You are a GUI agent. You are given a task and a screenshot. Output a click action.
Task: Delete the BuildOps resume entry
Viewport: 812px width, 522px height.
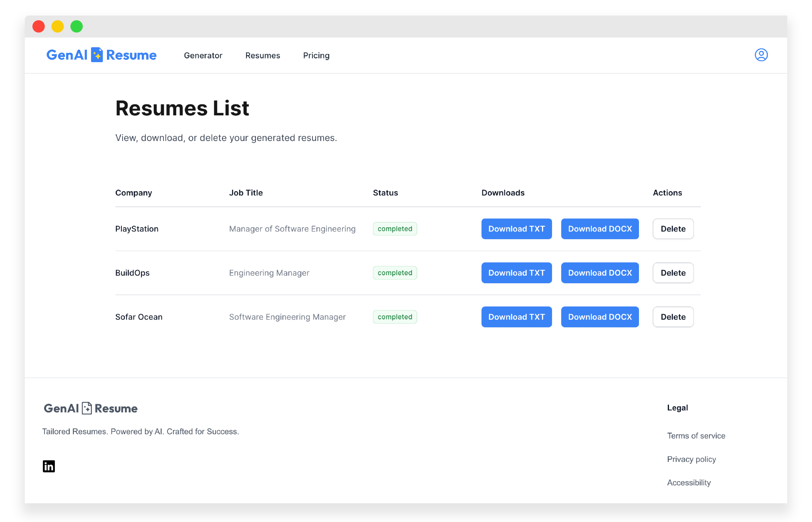(673, 273)
